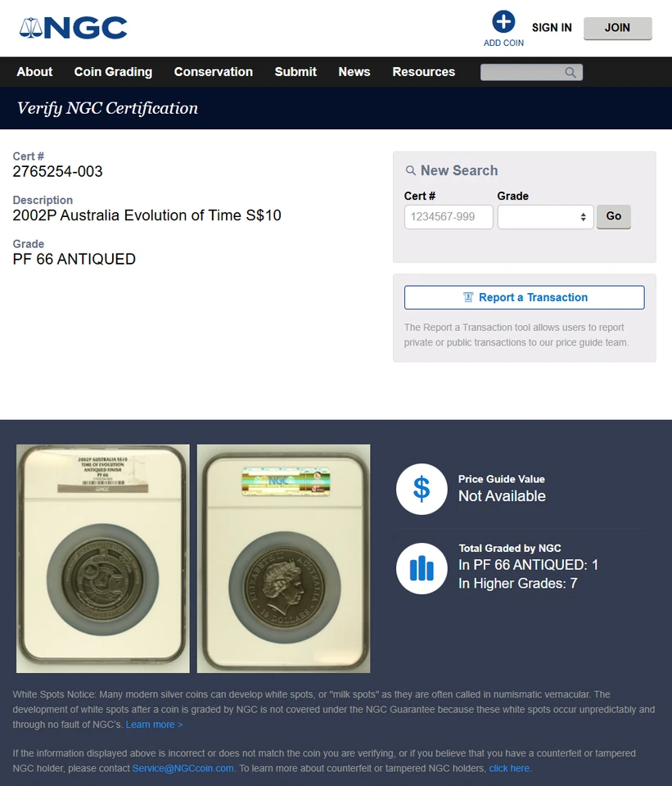672x786 pixels.
Task: Open the News menu
Action: point(354,72)
